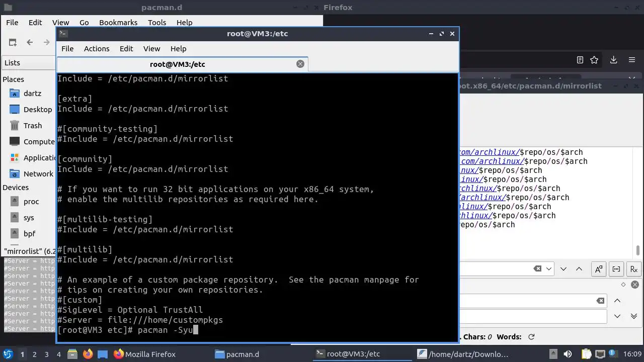Jump to the previous search match
This screenshot has height=362, width=644.
(579, 269)
